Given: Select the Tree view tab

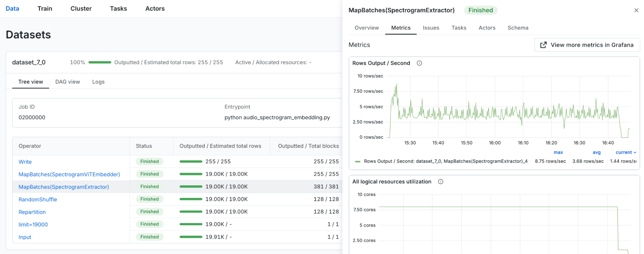Looking at the screenshot, I should [x=31, y=82].
